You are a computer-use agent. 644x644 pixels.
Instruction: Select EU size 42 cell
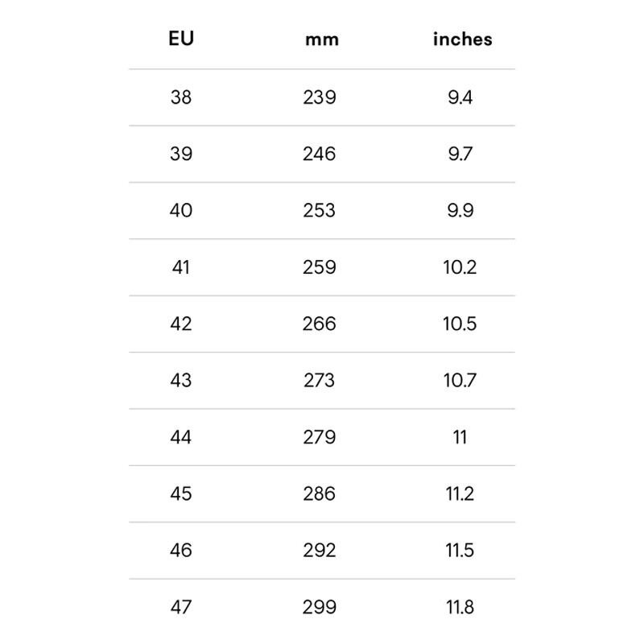pyautogui.click(x=181, y=324)
